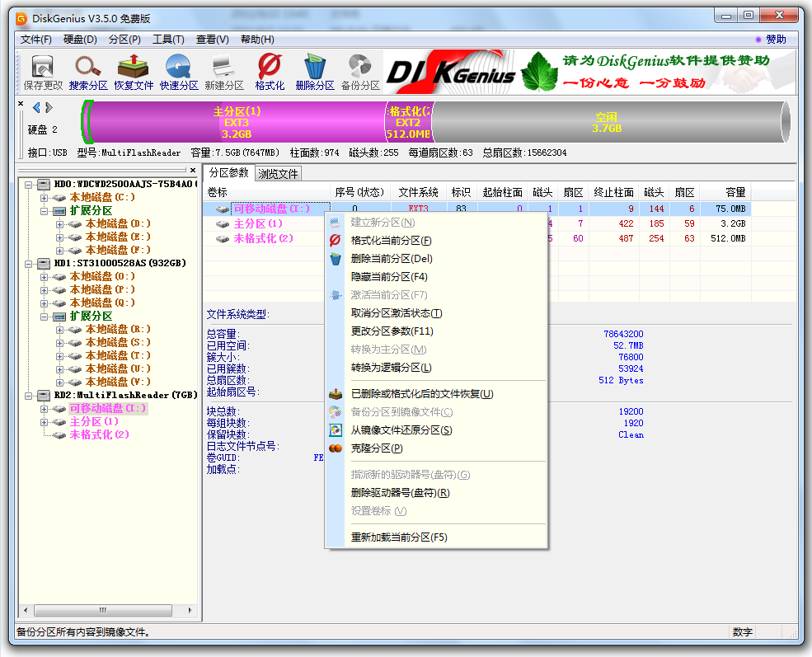The image size is (812, 657).
Task: Click the drive icon beside 主分区(1) in the partition table
Action: (223, 224)
